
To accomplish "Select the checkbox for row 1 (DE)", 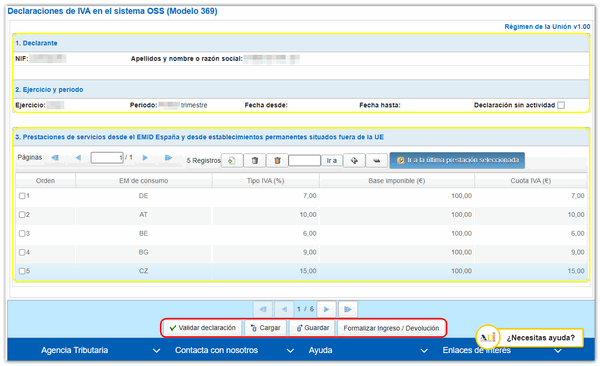I will (x=22, y=196).
